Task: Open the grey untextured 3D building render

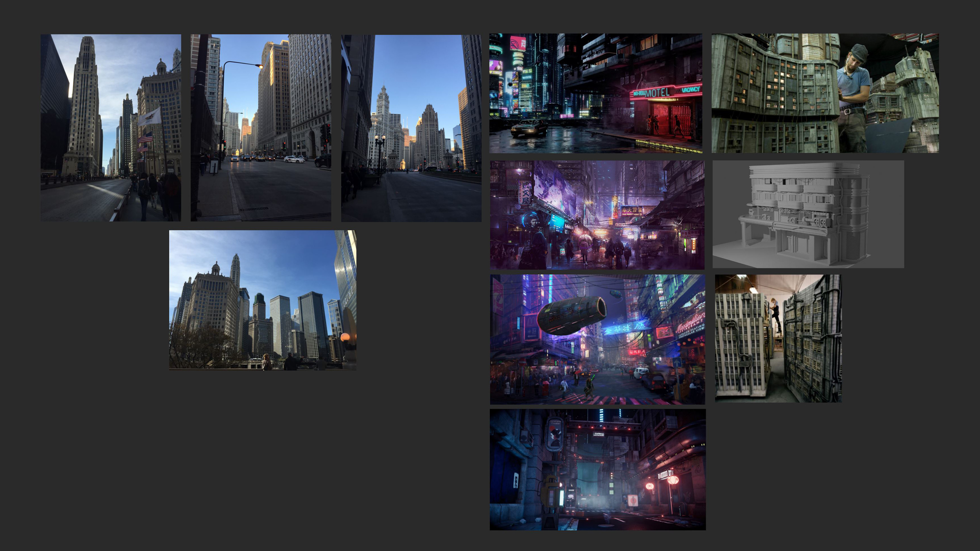Action: (x=808, y=214)
